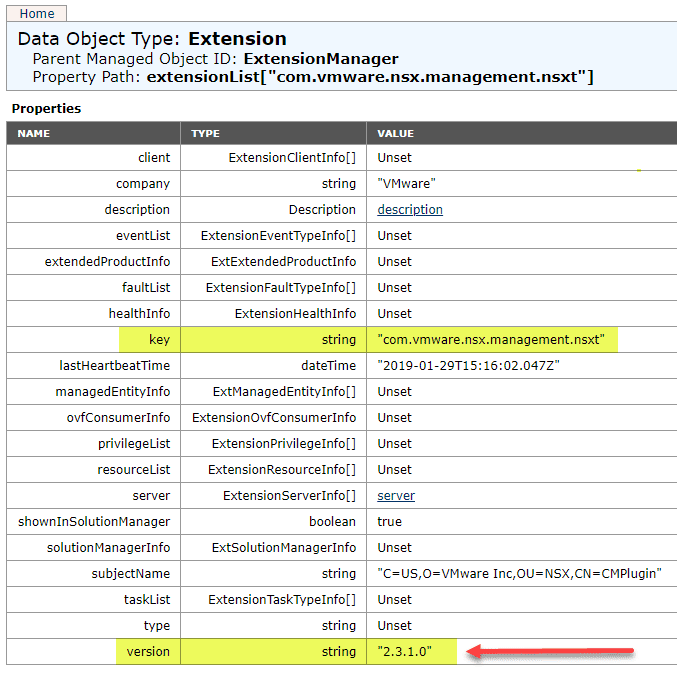Select the "VMware" company value
This screenshot has width=677, height=679.
click(x=406, y=184)
